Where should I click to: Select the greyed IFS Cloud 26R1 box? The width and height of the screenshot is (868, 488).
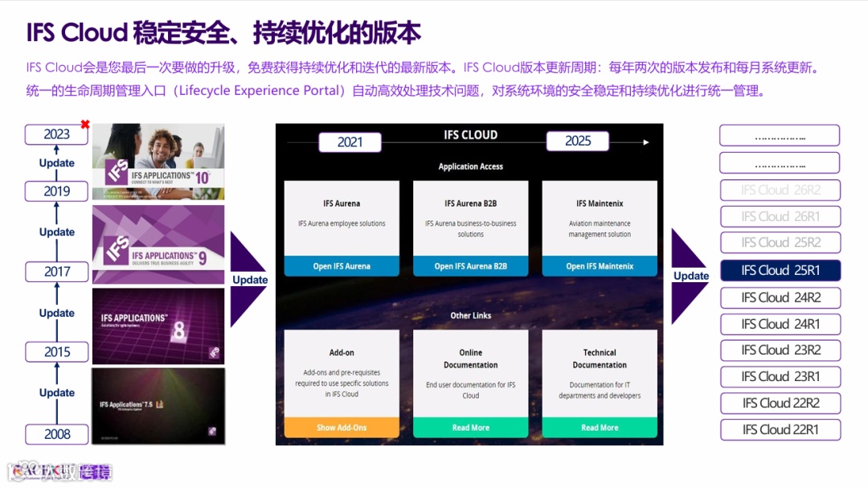[780, 216]
